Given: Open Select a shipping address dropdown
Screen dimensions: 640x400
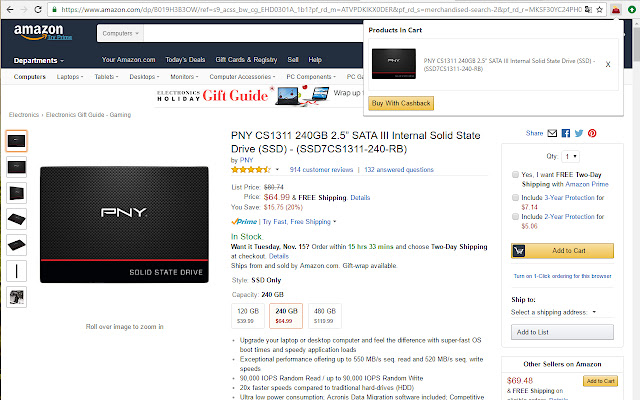Looking at the screenshot, I should (553, 312).
